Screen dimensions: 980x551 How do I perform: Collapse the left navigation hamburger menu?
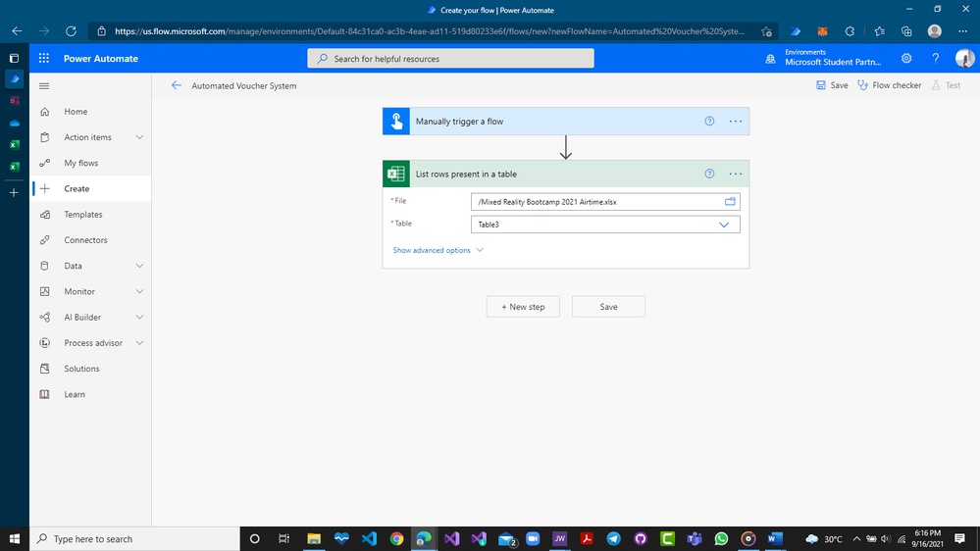pos(44,85)
